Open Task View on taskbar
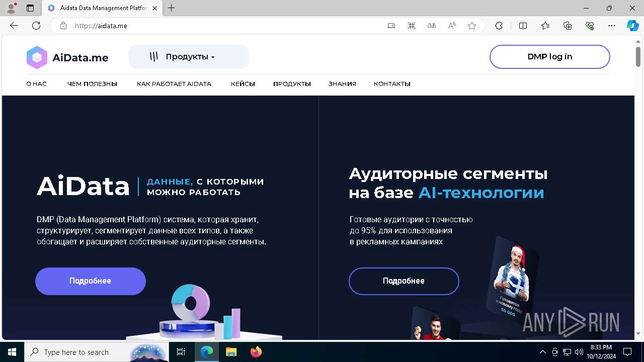Viewport: 644px width, 362px height. click(x=182, y=352)
